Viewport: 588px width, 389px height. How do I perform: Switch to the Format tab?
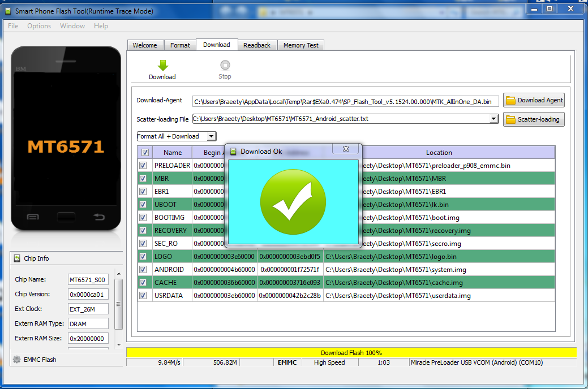coord(181,45)
